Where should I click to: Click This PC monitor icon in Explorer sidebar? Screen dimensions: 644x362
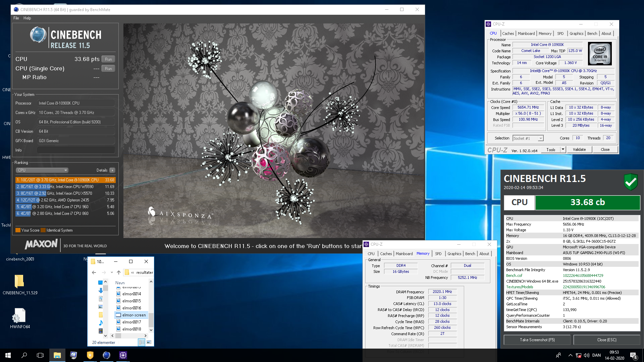tap(100, 283)
